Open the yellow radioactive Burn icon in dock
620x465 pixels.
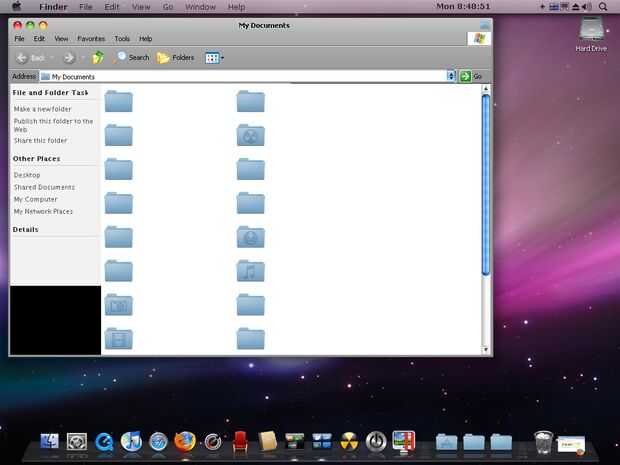click(349, 442)
